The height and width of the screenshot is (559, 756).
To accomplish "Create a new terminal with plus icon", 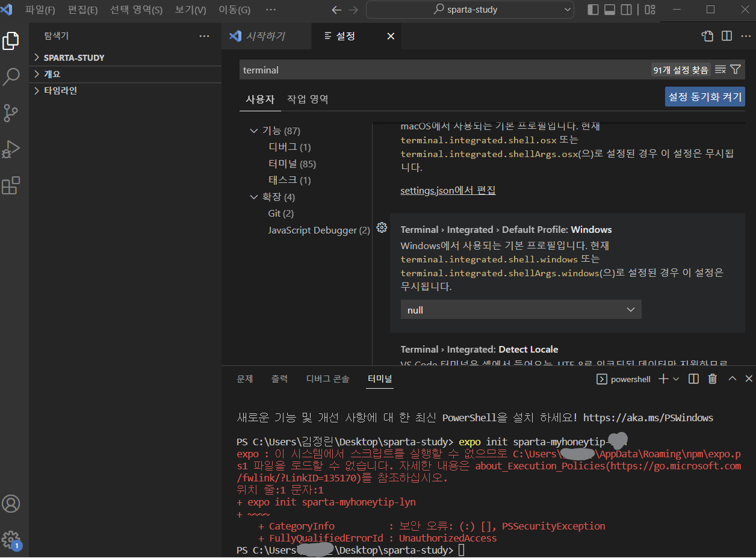I will [x=663, y=378].
